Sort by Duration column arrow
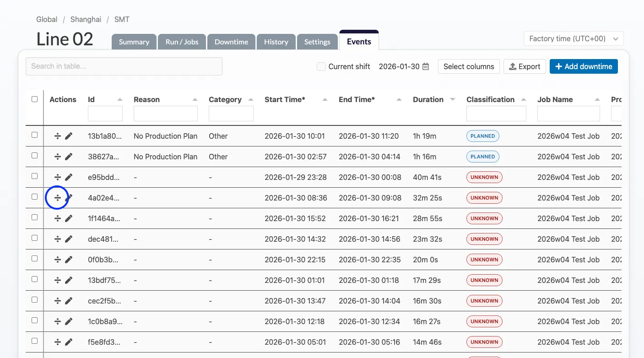Viewport: 644px width, 358px height. click(453, 99)
